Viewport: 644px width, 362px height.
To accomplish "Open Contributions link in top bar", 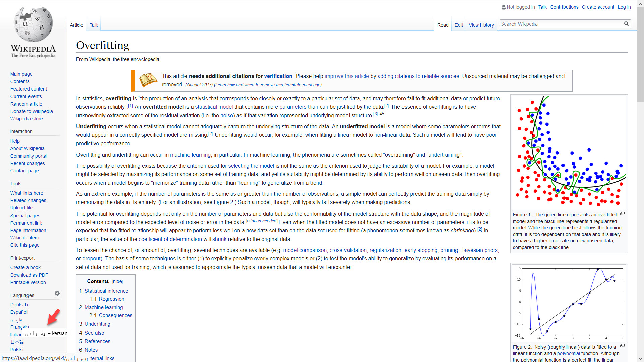I will [x=564, y=7].
